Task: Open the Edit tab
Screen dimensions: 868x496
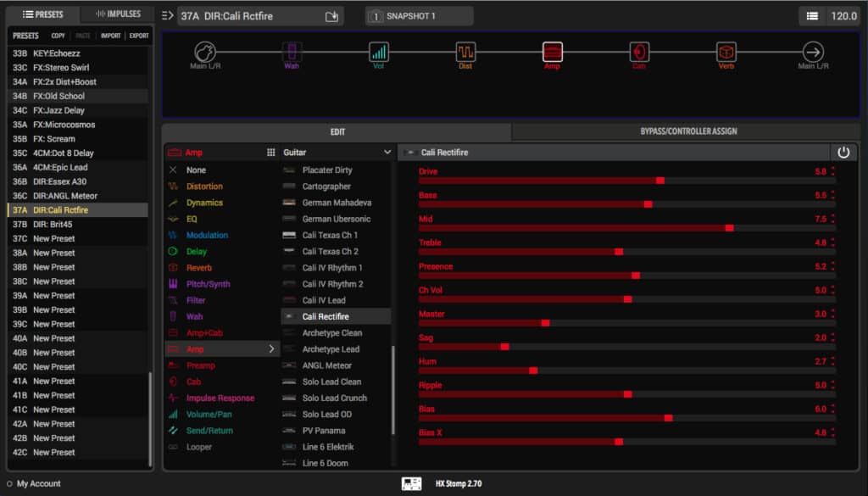Action: coord(337,131)
